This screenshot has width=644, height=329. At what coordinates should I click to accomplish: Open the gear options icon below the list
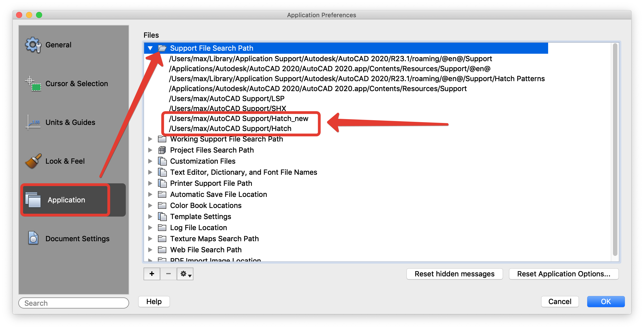click(185, 274)
